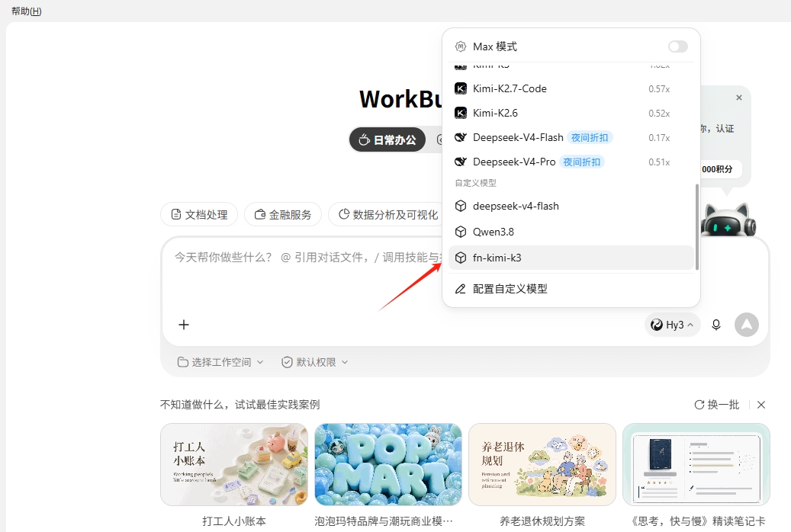Click the Kimi-K2.7-Code logo icon

click(x=461, y=88)
